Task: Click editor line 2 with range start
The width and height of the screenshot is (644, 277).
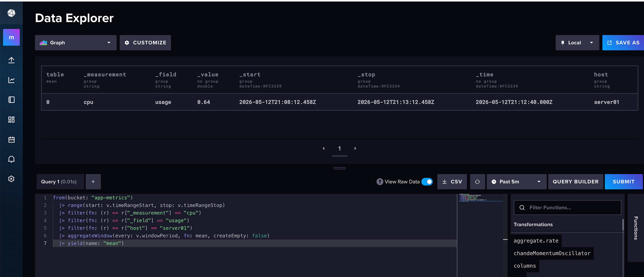Action: click(142, 205)
